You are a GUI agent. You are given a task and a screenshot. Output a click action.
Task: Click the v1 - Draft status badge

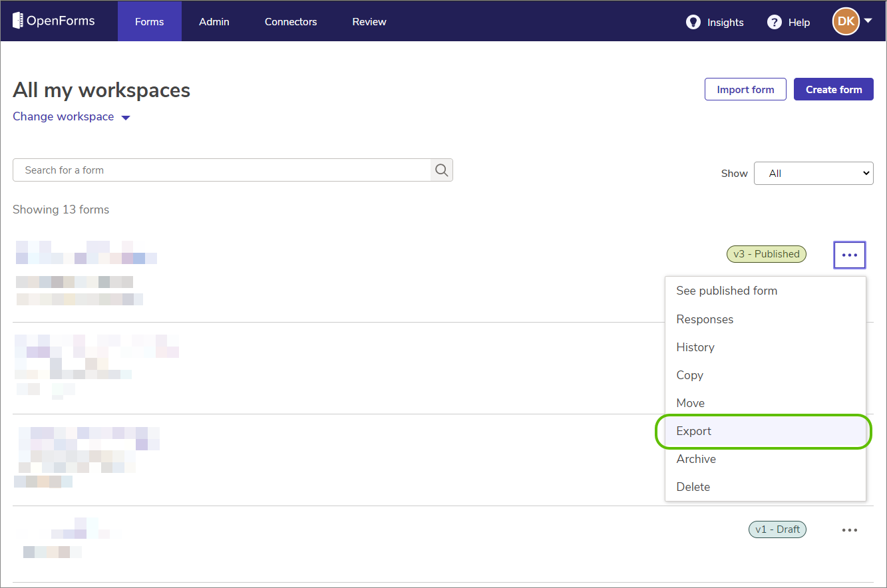tap(777, 529)
